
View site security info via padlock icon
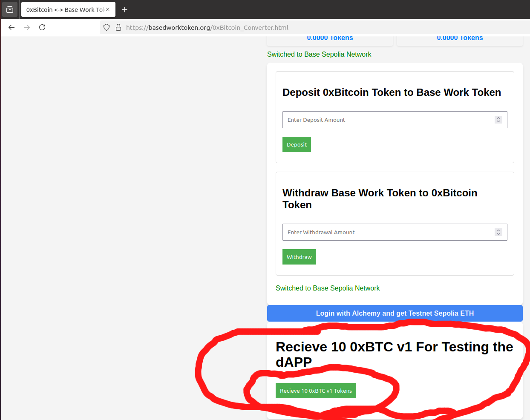coord(118,27)
